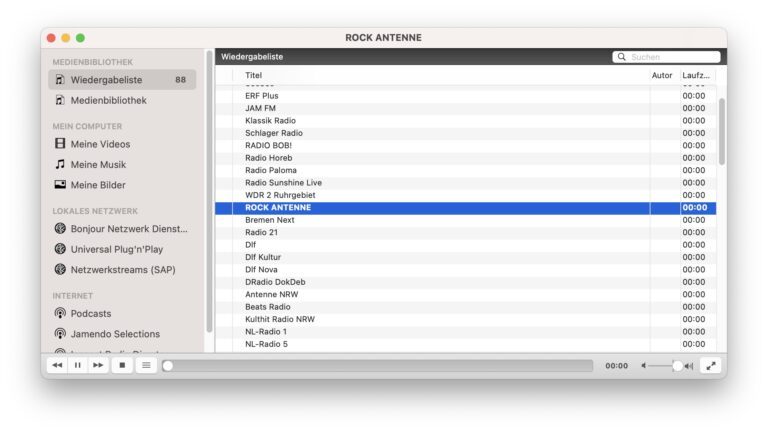This screenshot has height=433, width=768.
Task: Click the Podcasts broadcast icon
Action: (x=60, y=313)
